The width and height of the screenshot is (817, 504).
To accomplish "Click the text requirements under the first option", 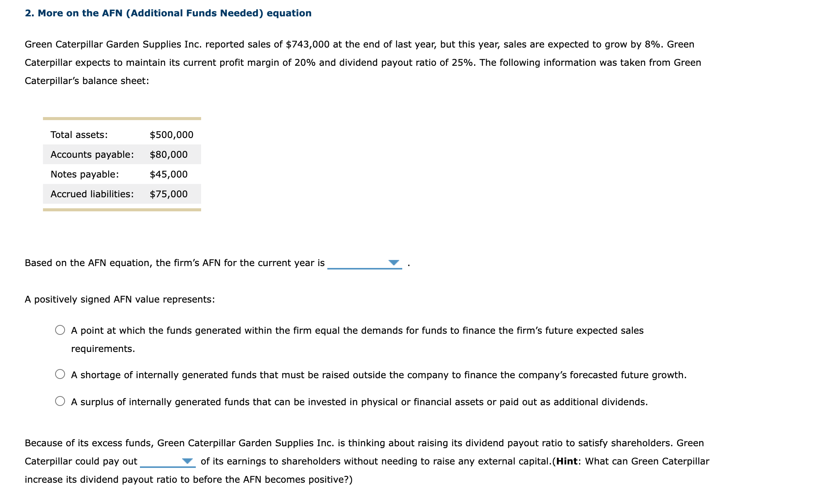I will point(103,348).
